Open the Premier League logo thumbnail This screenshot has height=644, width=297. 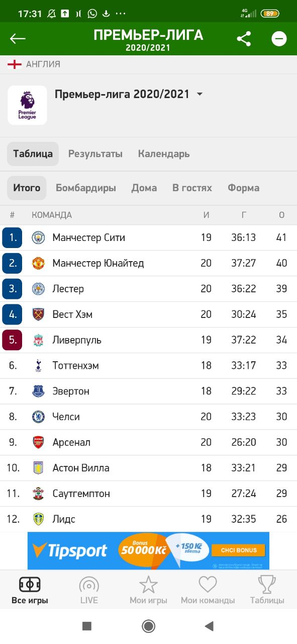click(x=27, y=105)
